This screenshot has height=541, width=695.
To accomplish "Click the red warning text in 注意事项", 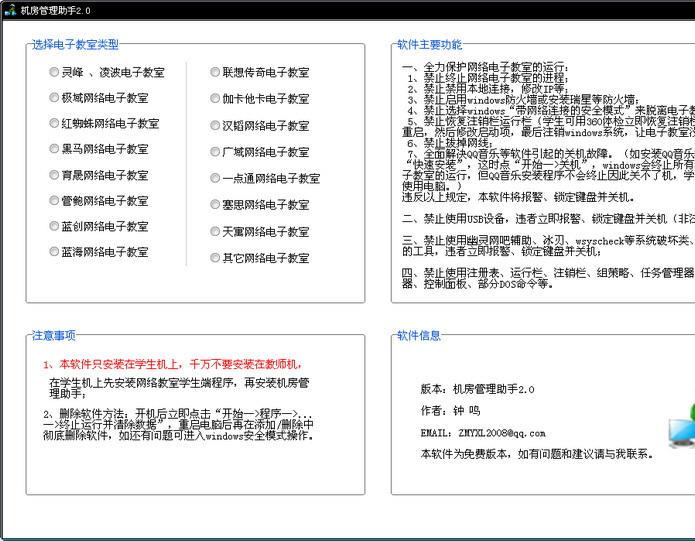I will click(x=172, y=364).
